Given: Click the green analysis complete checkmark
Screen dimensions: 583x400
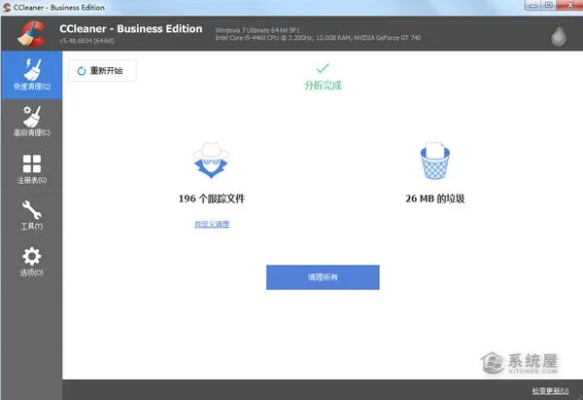Looking at the screenshot, I should pyautogui.click(x=323, y=68).
